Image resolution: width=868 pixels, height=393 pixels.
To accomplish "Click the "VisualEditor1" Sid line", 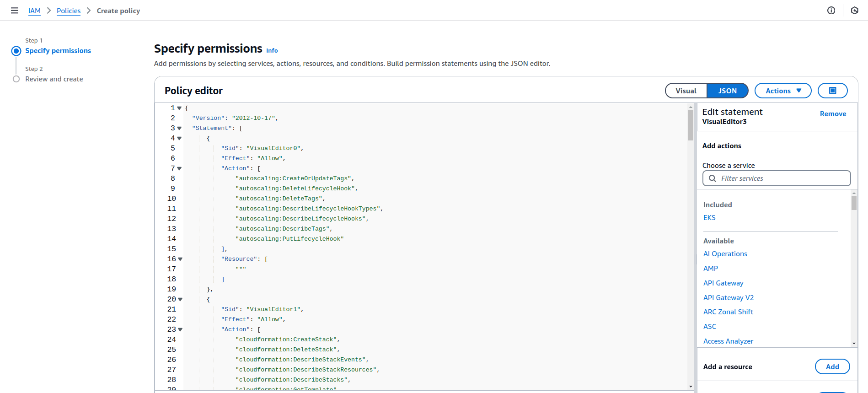I will pos(262,310).
